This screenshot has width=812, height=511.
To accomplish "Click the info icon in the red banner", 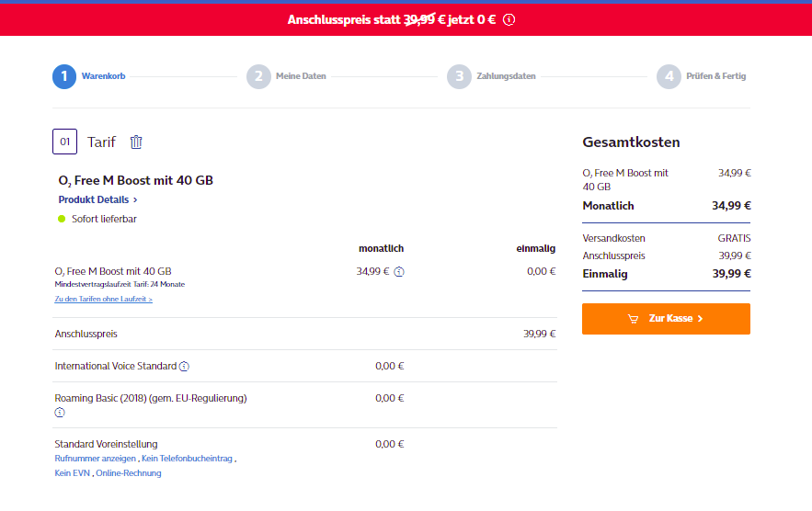I will point(509,19).
